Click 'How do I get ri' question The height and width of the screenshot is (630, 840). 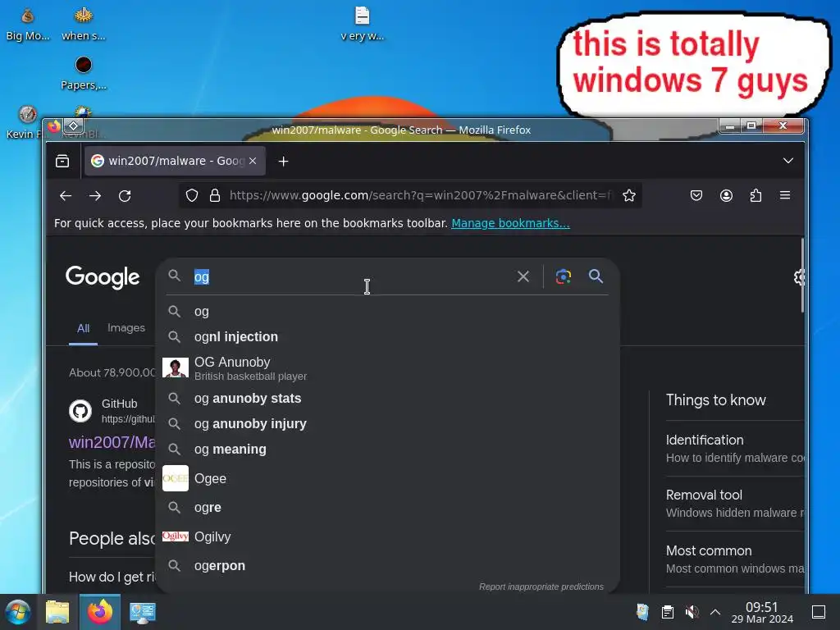point(112,577)
